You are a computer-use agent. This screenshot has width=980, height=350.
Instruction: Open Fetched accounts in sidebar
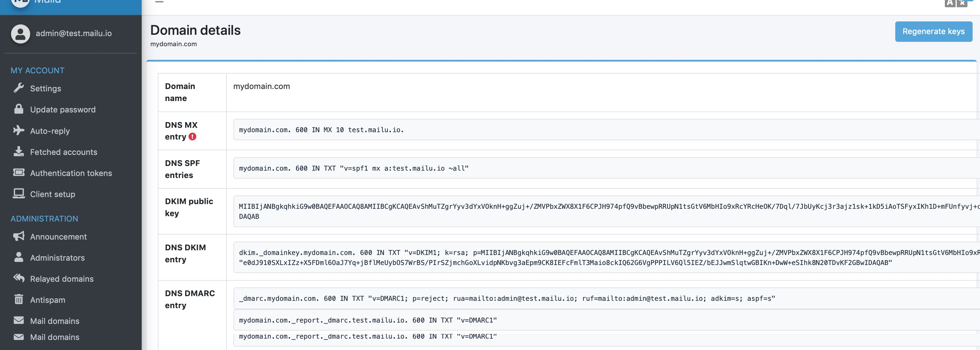click(x=64, y=152)
